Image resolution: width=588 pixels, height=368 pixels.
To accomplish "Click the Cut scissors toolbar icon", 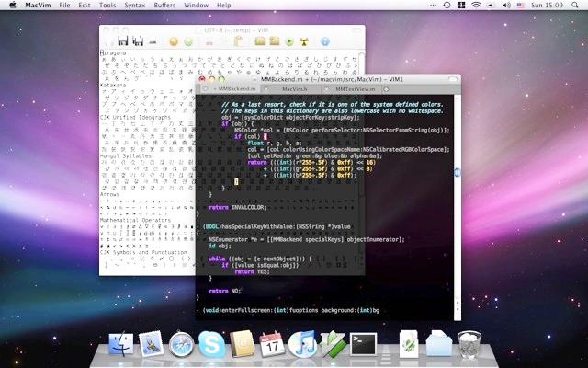I will click(x=209, y=42).
